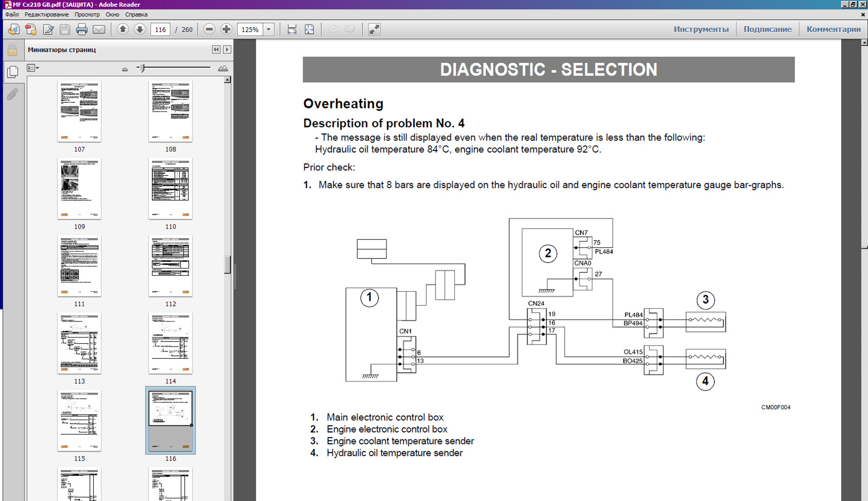Open the Файл menu
This screenshot has width=868, height=501.
coord(12,14)
